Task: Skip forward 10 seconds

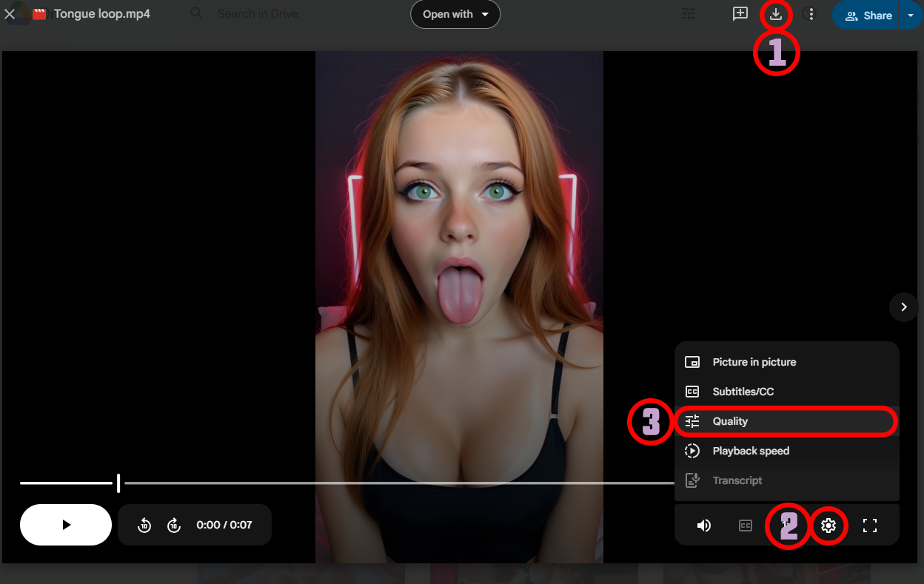Action: click(174, 526)
